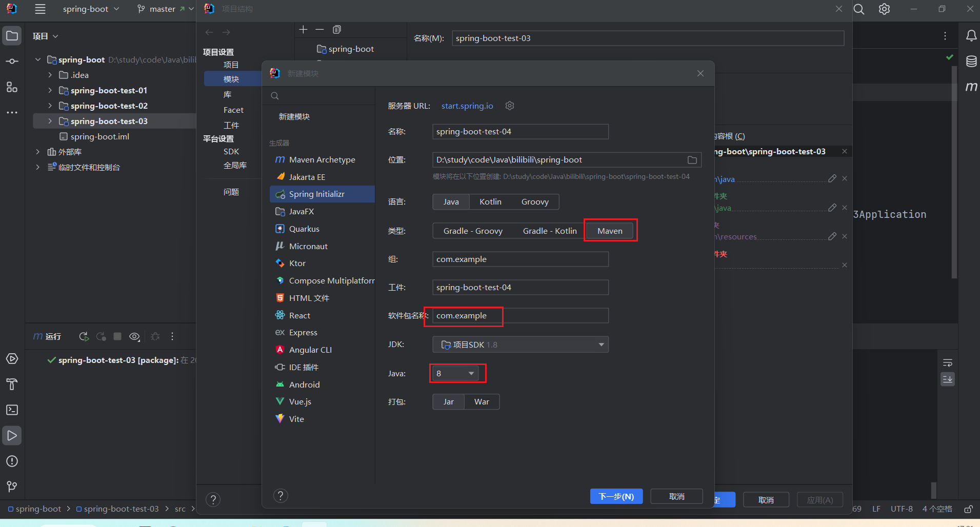Select spring-boot.iml file
The width and height of the screenshot is (980, 527).
tap(99, 136)
